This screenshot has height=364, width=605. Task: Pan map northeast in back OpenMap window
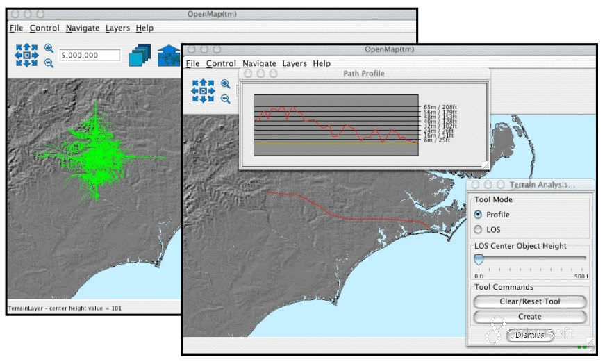pos(34,47)
